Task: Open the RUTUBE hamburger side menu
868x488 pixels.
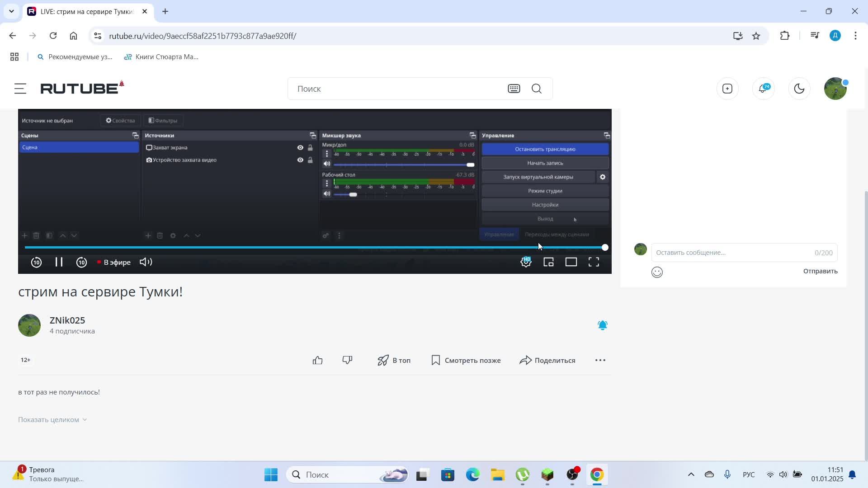Action: pos(20,89)
